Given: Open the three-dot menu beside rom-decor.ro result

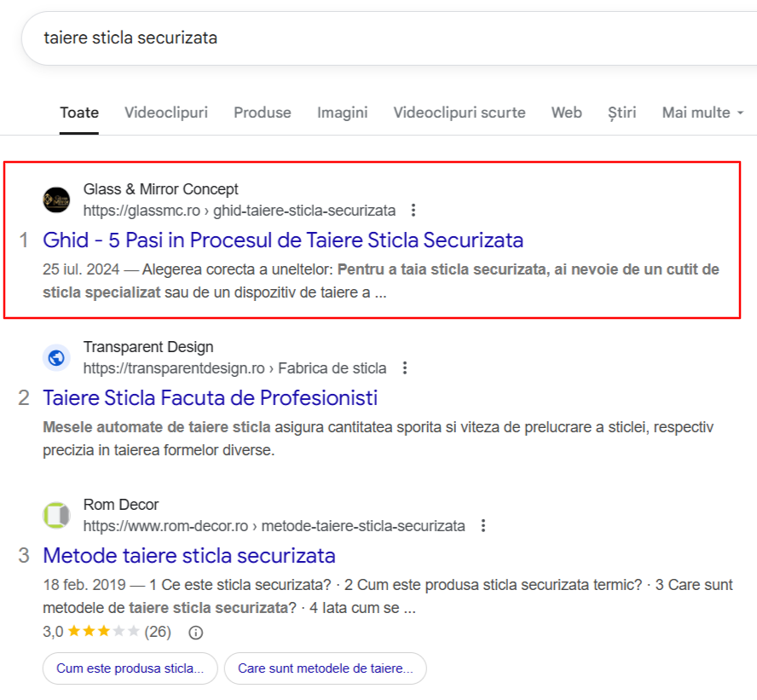Looking at the screenshot, I should point(483,526).
